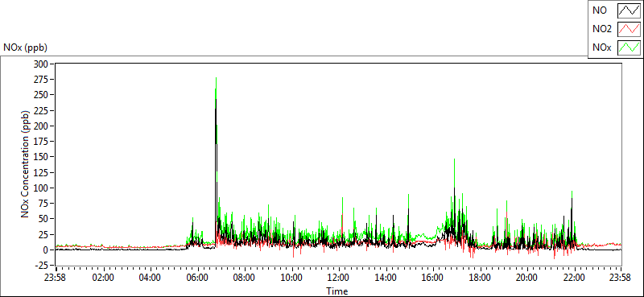Image resolution: width=644 pixels, height=297 pixels.
Task: Click the NOx green line legend icon
Action: click(x=629, y=48)
